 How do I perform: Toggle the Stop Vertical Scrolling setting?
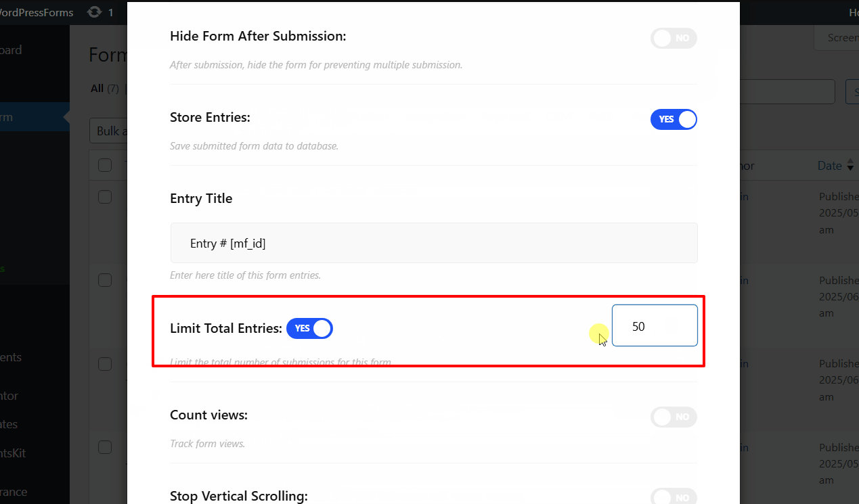pos(674,497)
